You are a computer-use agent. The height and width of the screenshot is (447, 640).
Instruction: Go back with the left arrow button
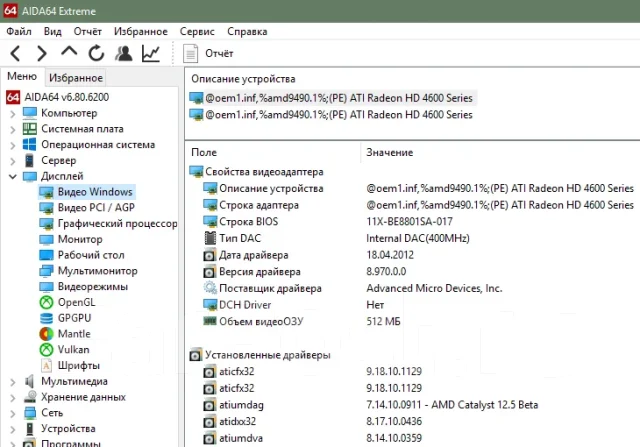pos(16,53)
